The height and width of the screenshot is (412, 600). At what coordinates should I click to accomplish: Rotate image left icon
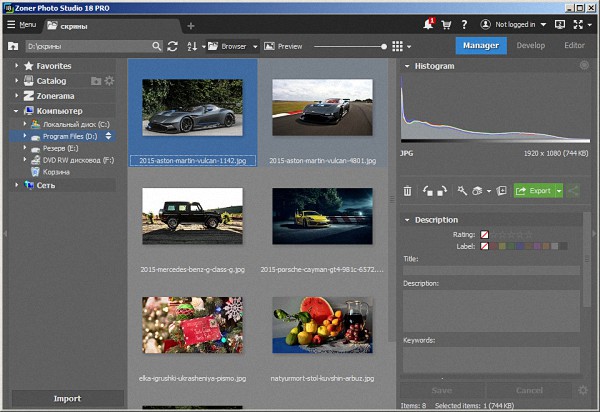(x=427, y=191)
